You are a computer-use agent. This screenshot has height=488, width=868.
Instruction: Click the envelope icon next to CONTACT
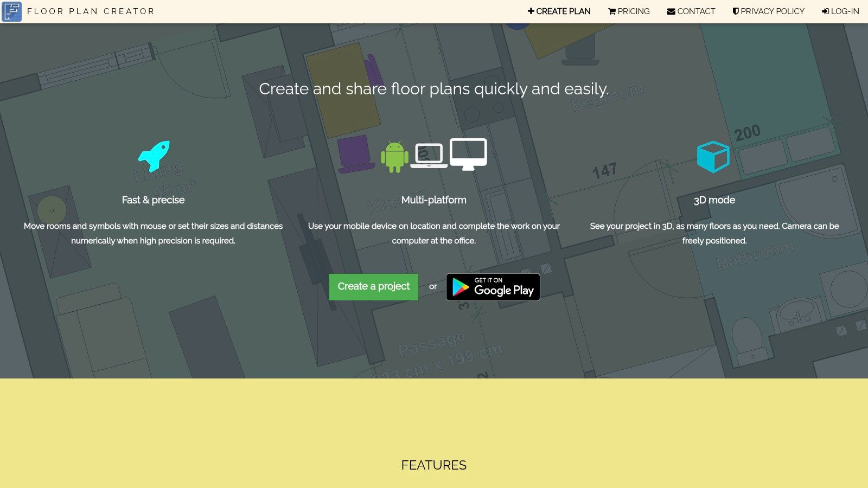click(671, 11)
